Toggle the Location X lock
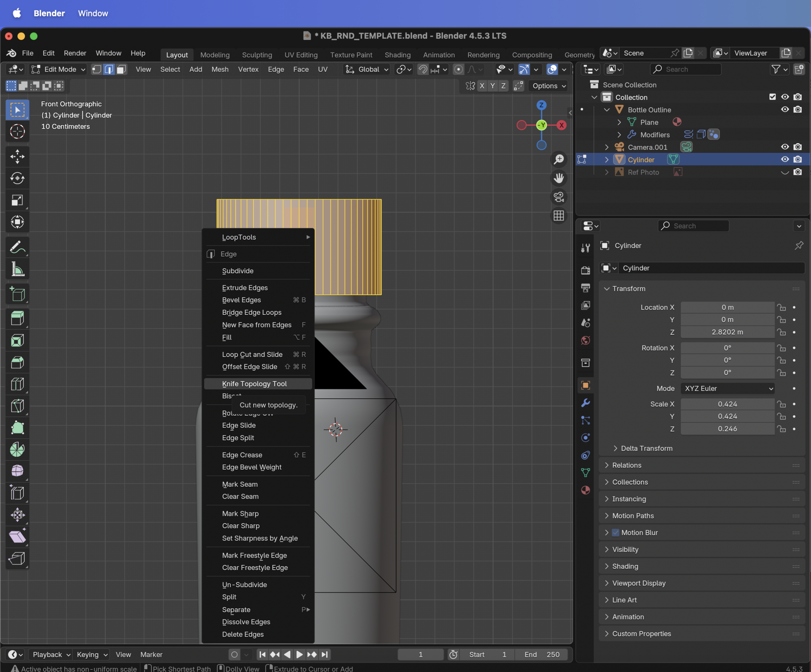 pyautogui.click(x=782, y=307)
